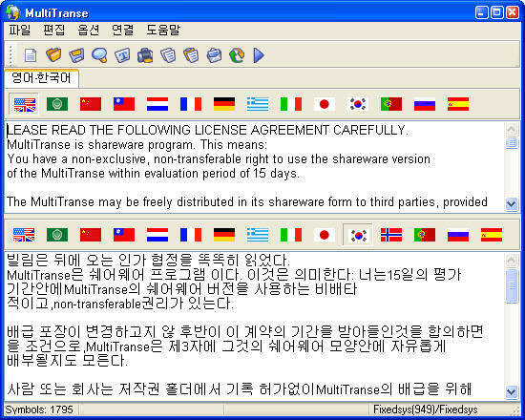The height and width of the screenshot is (420, 525).
Task: Click the copy pages toolbar icon
Action: click(x=168, y=55)
